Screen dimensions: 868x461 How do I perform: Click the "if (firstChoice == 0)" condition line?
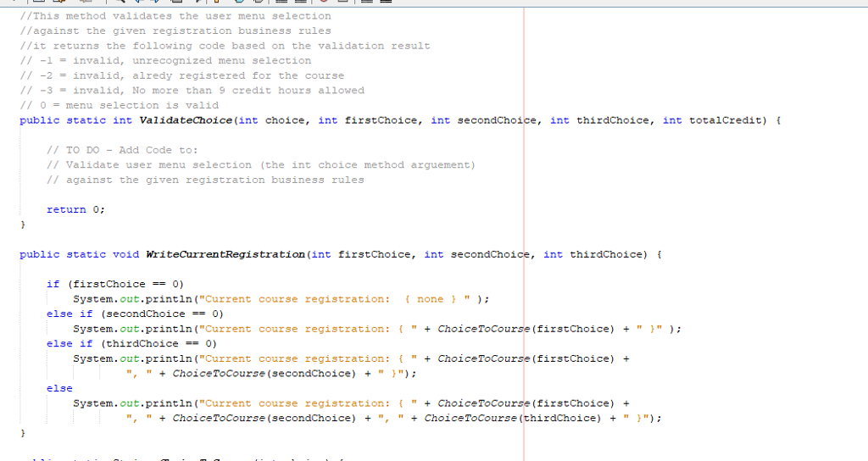(115, 285)
